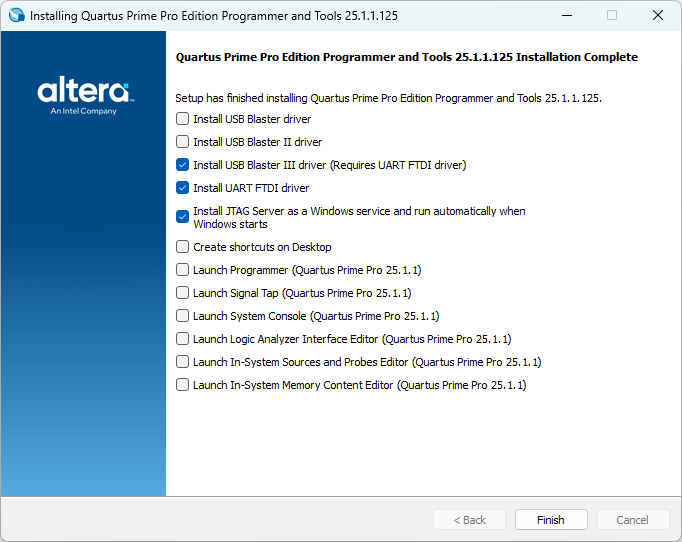Image resolution: width=682 pixels, height=542 pixels.
Task: Click the Finish button
Action: (x=551, y=520)
